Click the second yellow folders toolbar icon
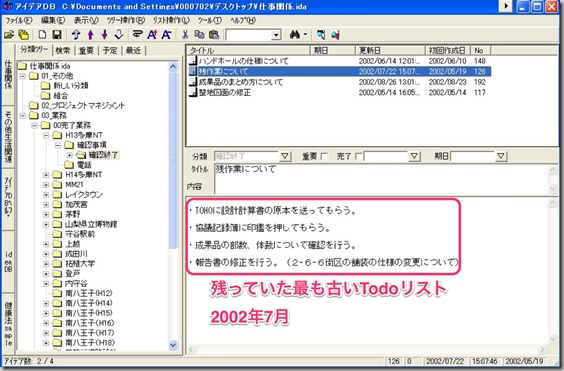This screenshot has width=564, height=371. (24, 35)
